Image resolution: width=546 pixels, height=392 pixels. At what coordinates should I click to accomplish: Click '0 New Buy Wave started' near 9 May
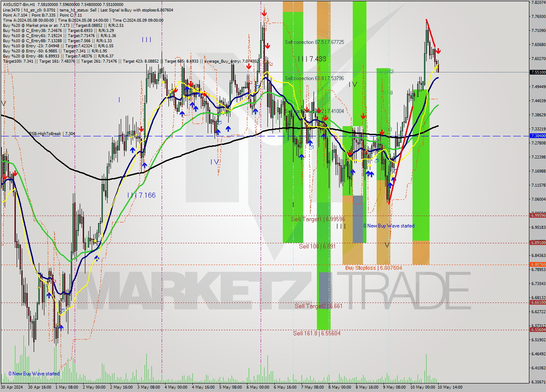(x=389, y=226)
